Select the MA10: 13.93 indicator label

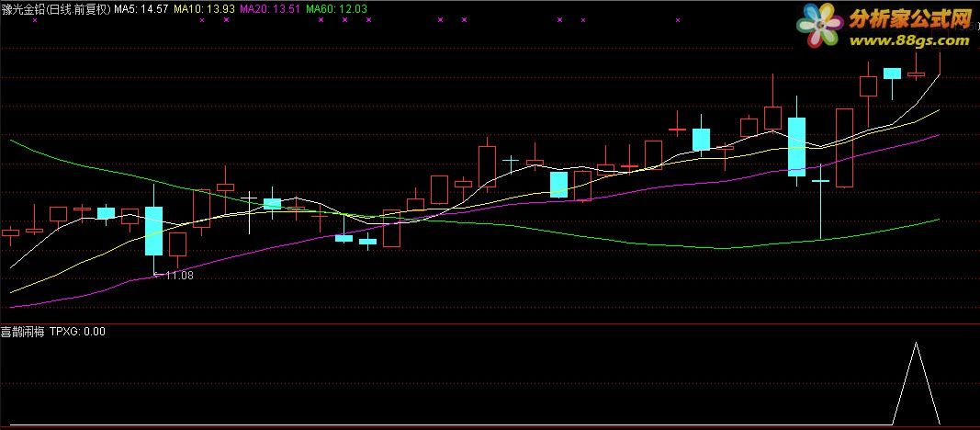204,9
